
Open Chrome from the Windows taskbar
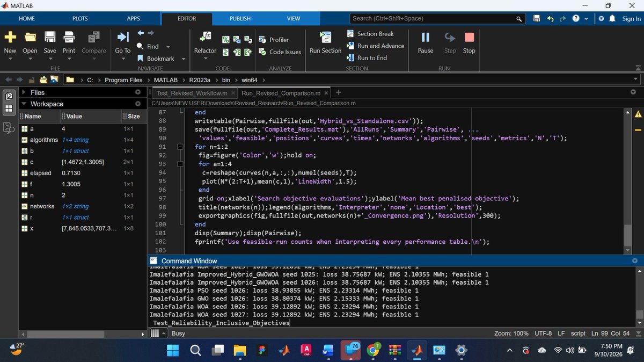[372, 350]
